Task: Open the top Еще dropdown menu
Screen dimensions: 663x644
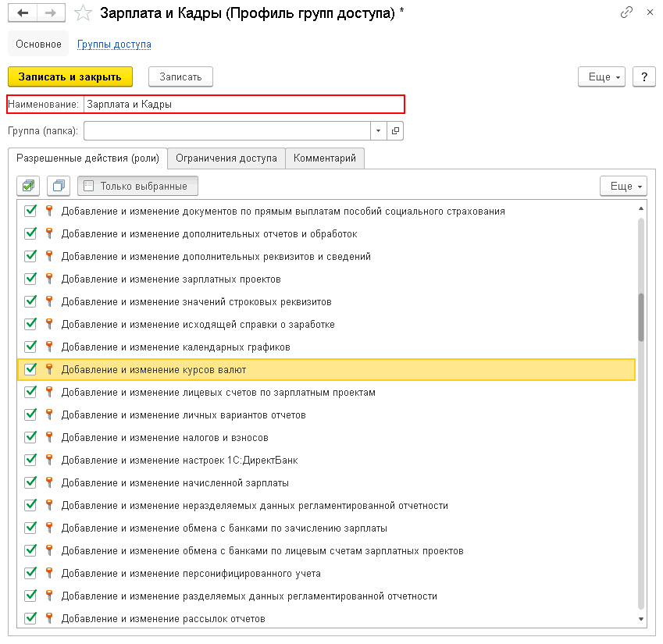Action: pyautogui.click(x=601, y=77)
